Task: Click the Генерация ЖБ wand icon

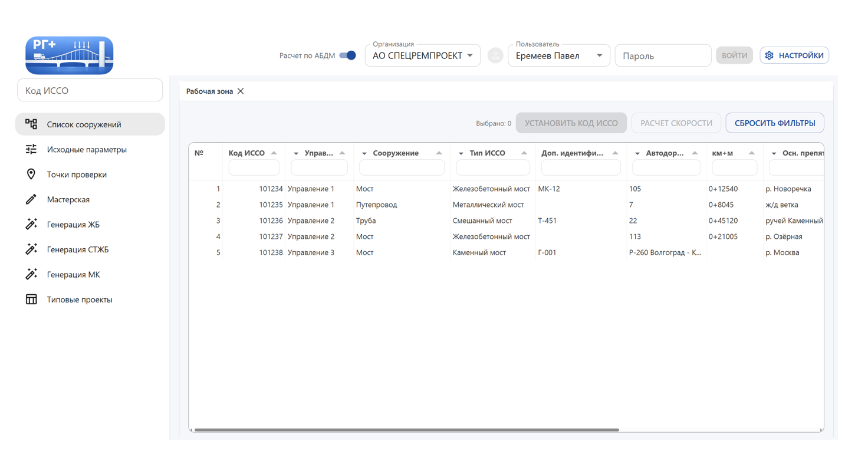Action: tap(31, 225)
